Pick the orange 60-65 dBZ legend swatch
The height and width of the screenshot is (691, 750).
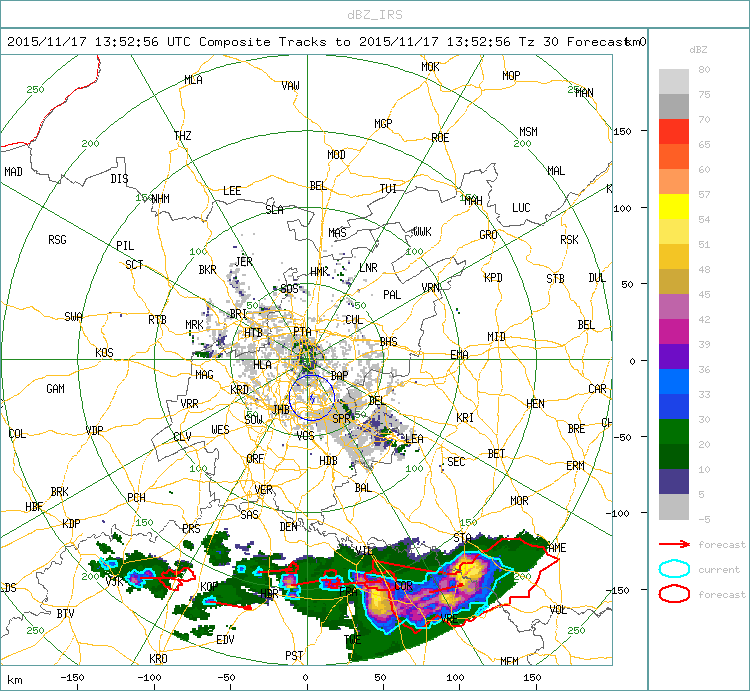click(x=674, y=156)
